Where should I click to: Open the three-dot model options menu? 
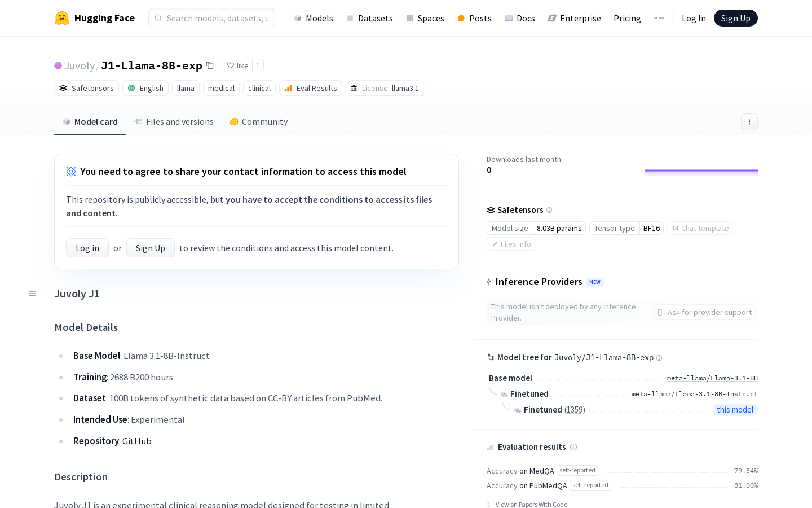[749, 122]
